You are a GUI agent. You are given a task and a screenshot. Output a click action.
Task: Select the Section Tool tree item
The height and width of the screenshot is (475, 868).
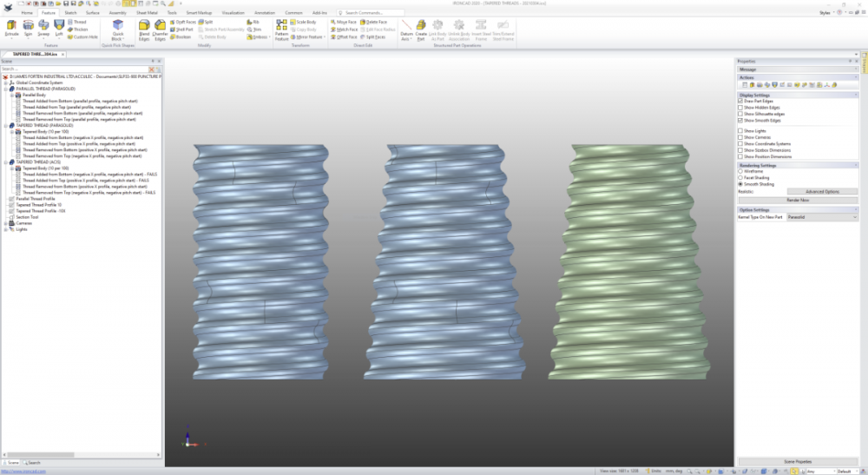[x=27, y=217]
